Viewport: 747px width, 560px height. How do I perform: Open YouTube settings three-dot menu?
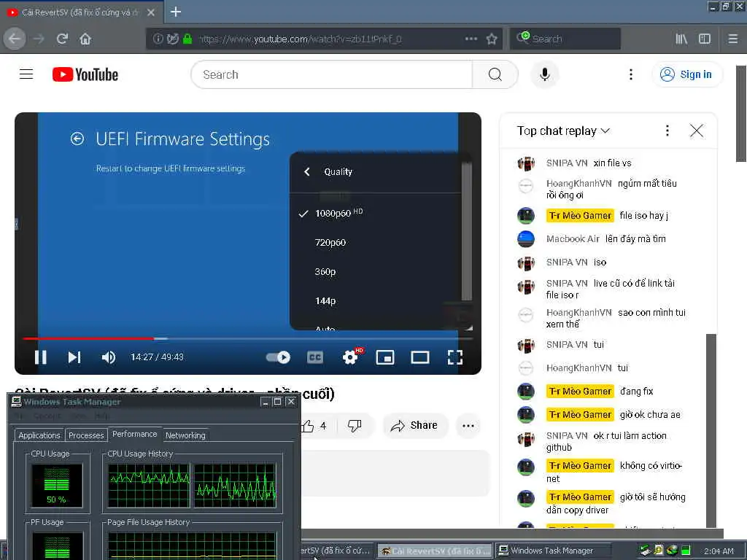[631, 74]
